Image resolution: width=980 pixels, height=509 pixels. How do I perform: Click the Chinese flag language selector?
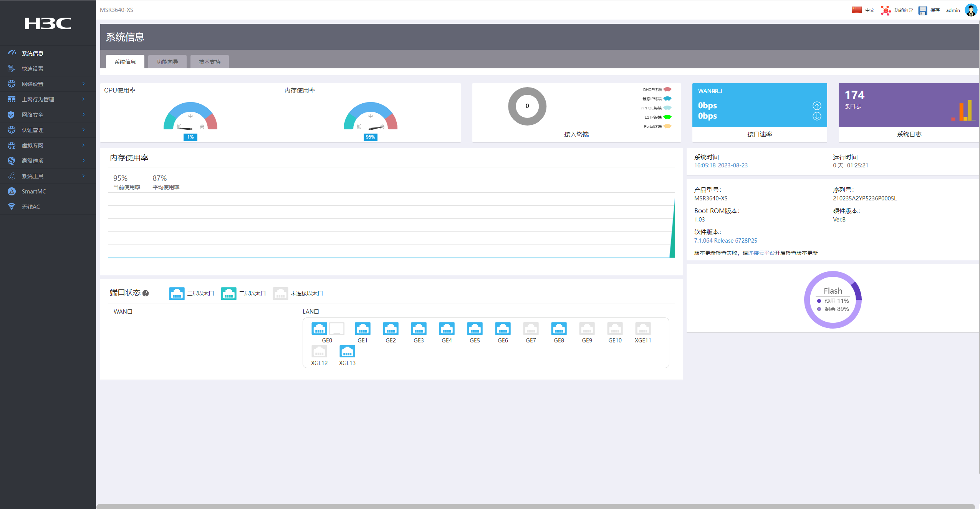pyautogui.click(x=856, y=10)
